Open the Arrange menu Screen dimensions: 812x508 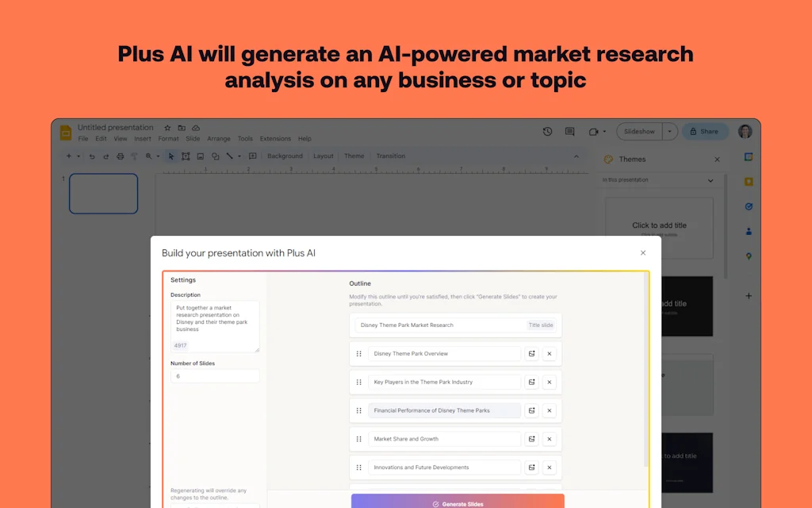(219, 138)
